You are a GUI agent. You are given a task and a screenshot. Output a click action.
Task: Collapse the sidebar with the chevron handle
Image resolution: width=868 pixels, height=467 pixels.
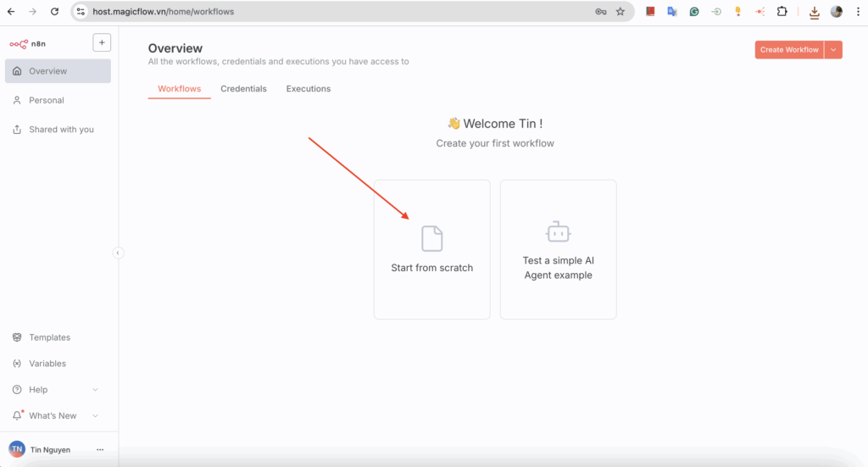pos(118,253)
